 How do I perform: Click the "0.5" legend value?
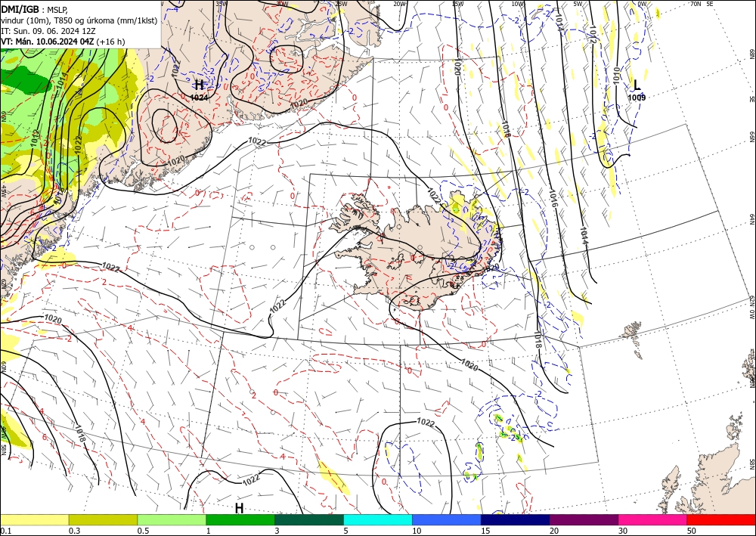pyautogui.click(x=142, y=531)
